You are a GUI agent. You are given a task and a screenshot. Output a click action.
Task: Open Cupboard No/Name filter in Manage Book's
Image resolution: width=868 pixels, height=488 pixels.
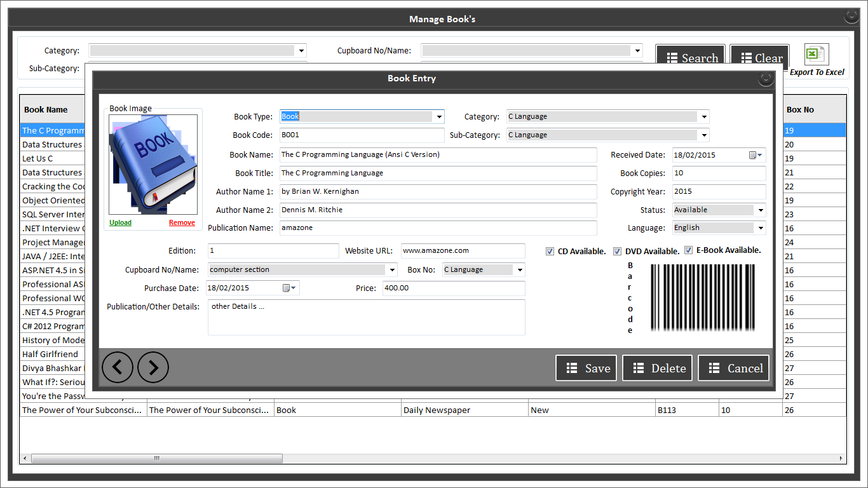point(637,51)
